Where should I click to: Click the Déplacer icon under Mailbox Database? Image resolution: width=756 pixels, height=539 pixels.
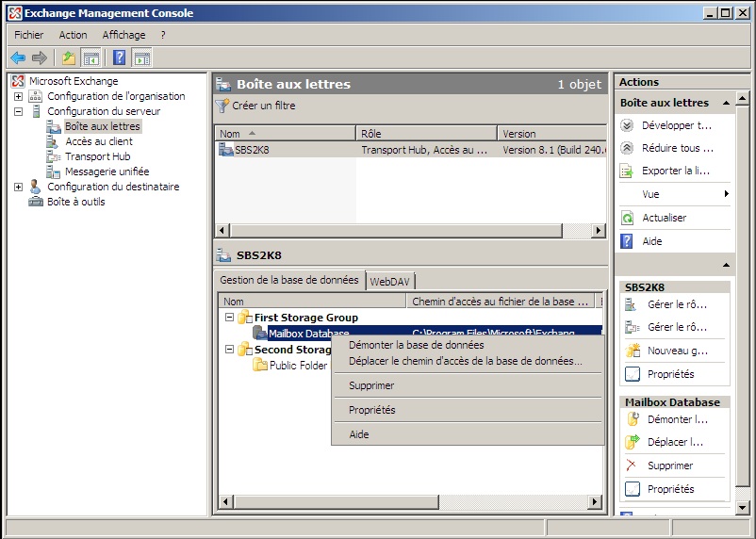point(633,442)
